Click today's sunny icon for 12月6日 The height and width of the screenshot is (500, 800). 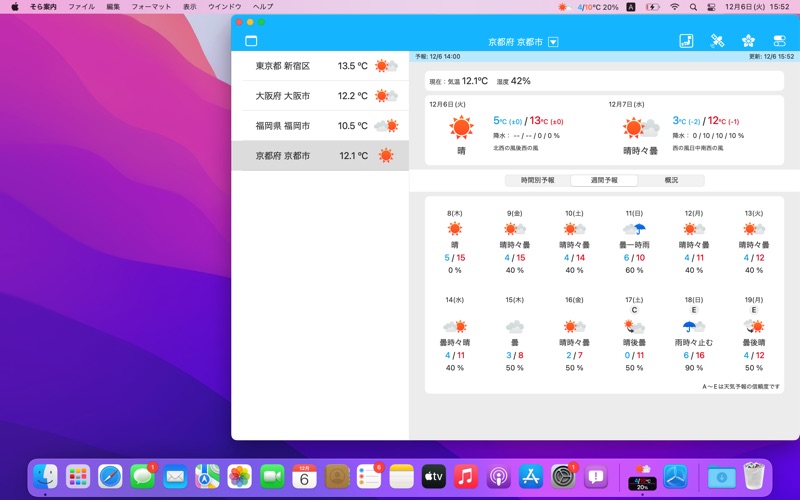(x=461, y=127)
